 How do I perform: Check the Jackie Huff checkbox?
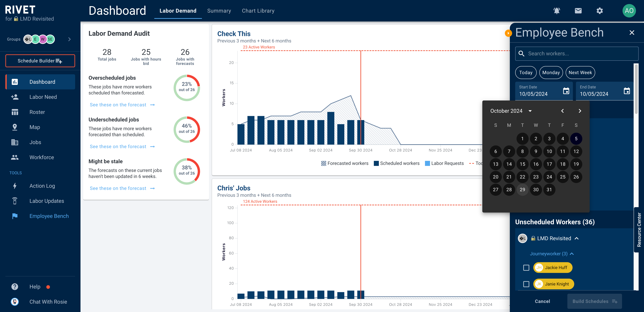pyautogui.click(x=526, y=268)
